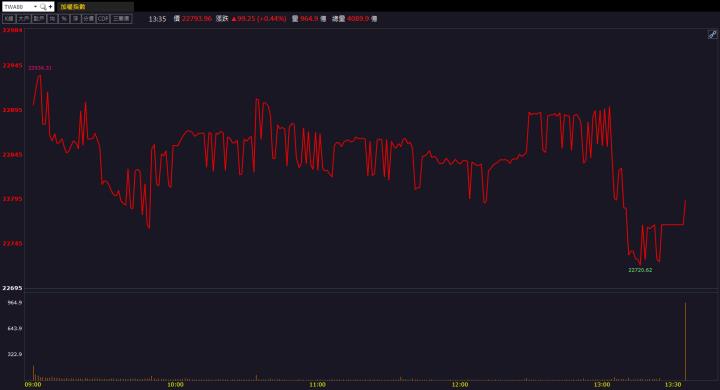The image size is (720, 390).
Task: Click the plus icon next to search
Action: coord(51,6)
